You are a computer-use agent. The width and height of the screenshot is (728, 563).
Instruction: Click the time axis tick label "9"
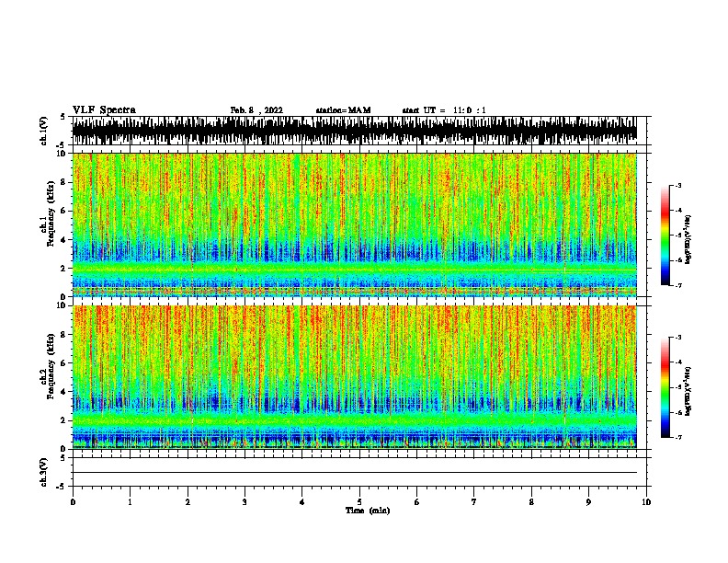click(x=588, y=502)
